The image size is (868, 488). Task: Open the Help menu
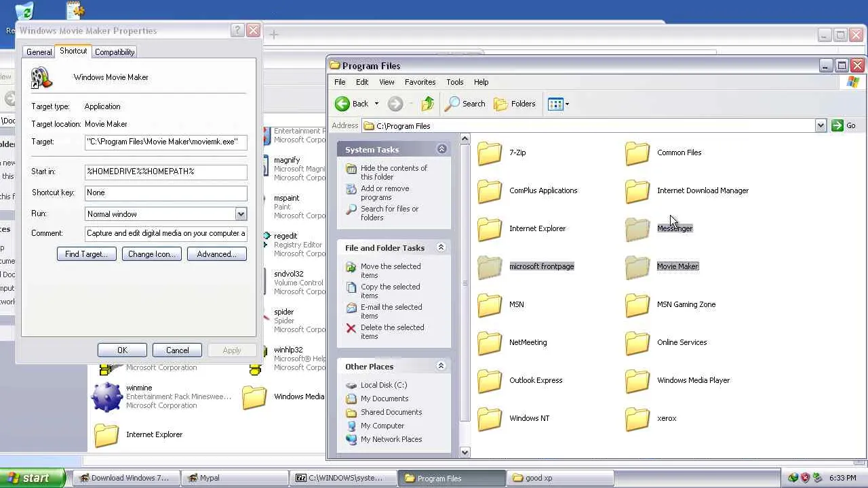pos(481,82)
